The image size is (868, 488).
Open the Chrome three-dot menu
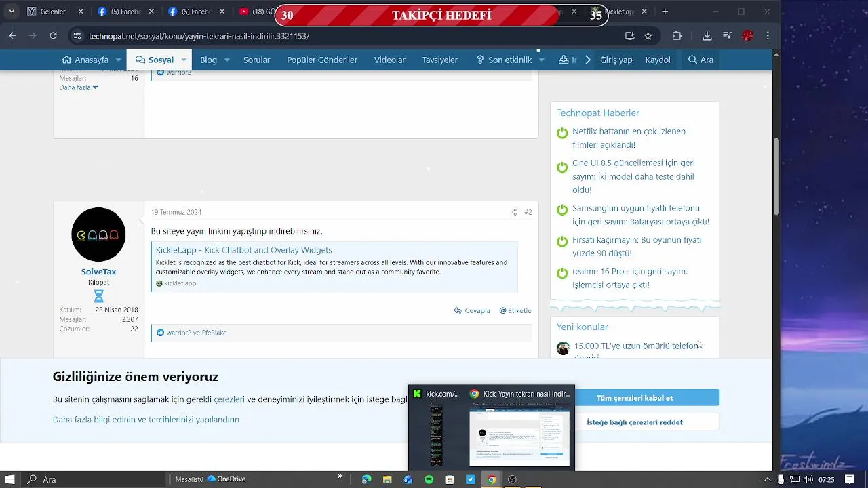tap(768, 36)
